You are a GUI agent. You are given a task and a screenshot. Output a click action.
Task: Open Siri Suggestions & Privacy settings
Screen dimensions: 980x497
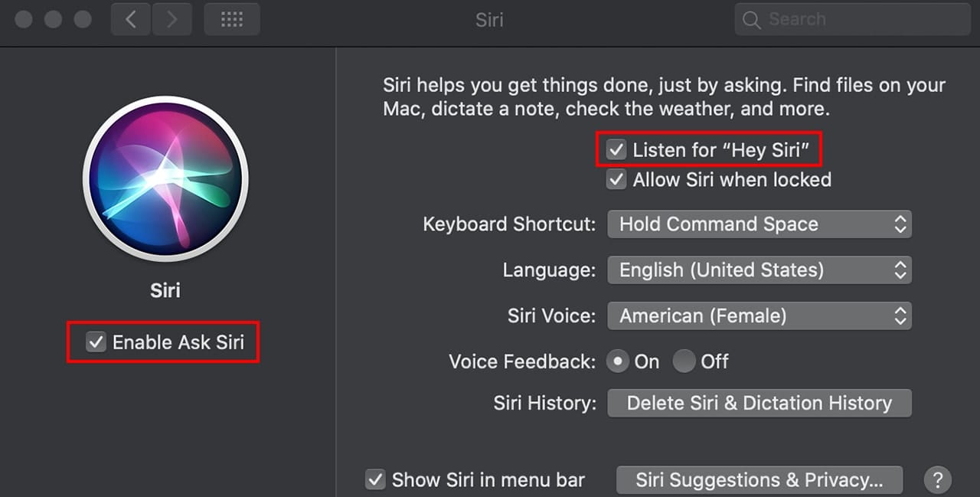click(x=759, y=480)
